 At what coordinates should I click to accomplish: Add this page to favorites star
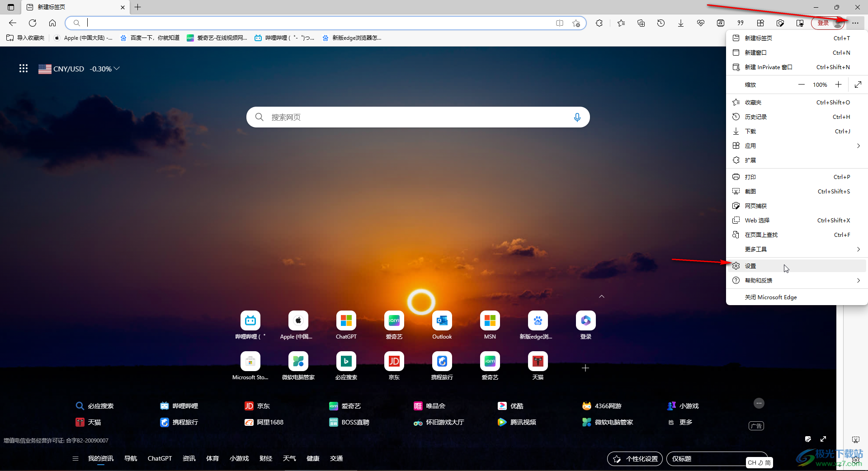click(x=576, y=23)
